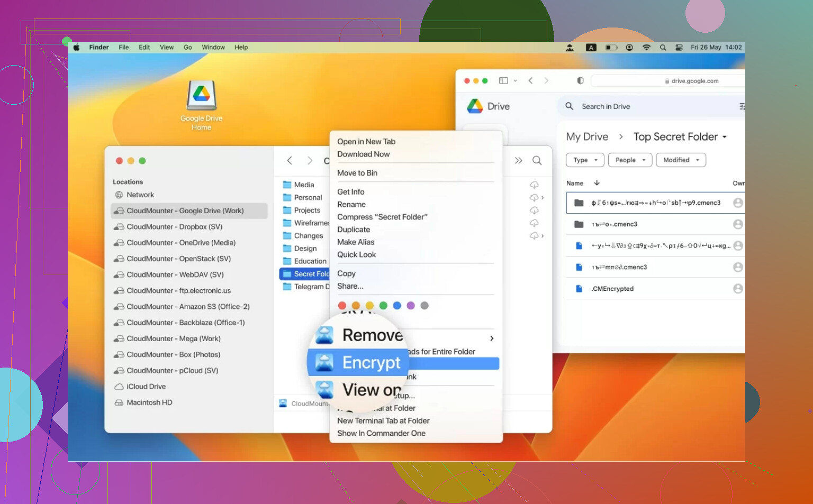Click the Finder search magnifier icon

537,161
